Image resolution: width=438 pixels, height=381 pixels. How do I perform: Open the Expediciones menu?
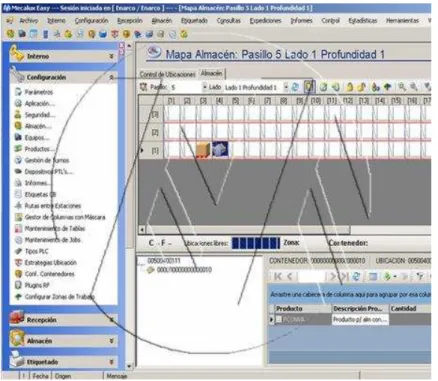click(x=265, y=21)
